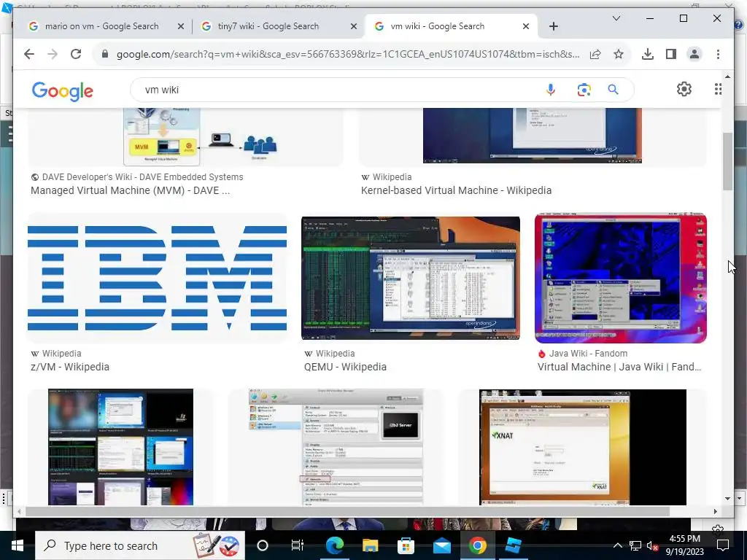Image resolution: width=747 pixels, height=560 pixels.
Task: Open Chrome downloads icon
Action: (x=648, y=54)
